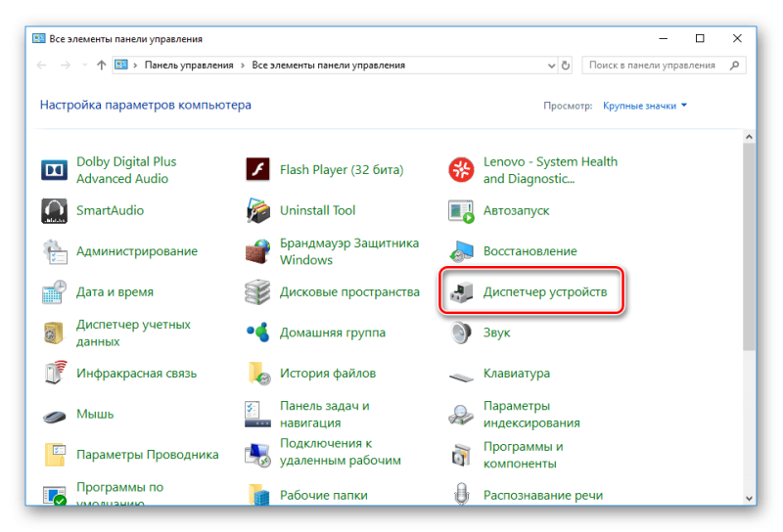Open the Uninstall Tool link text
Viewport: 783px width, 532px height.
click(x=317, y=210)
